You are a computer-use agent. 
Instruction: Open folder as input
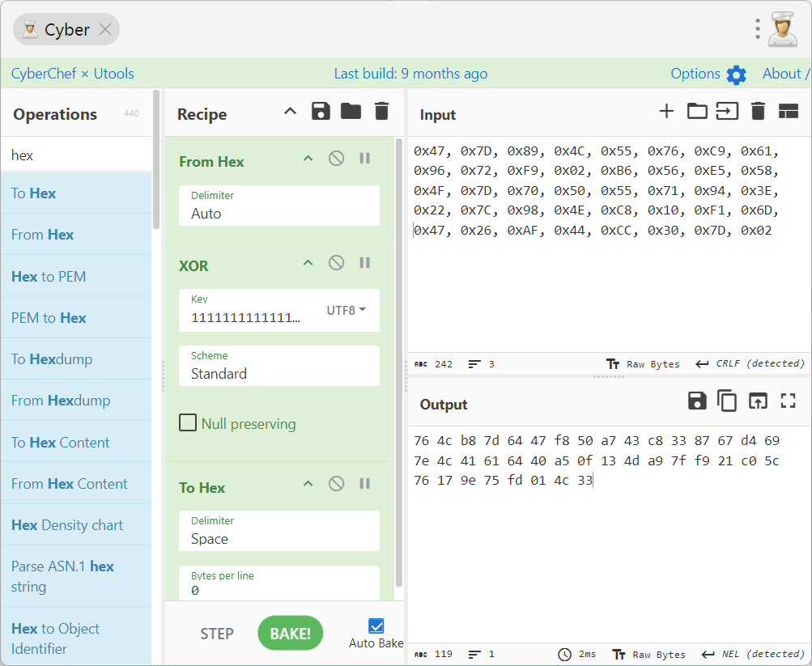pyautogui.click(x=697, y=111)
